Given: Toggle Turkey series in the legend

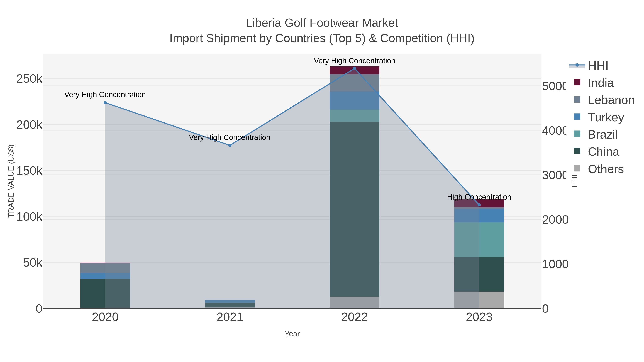Looking at the screenshot, I should click(x=599, y=117).
